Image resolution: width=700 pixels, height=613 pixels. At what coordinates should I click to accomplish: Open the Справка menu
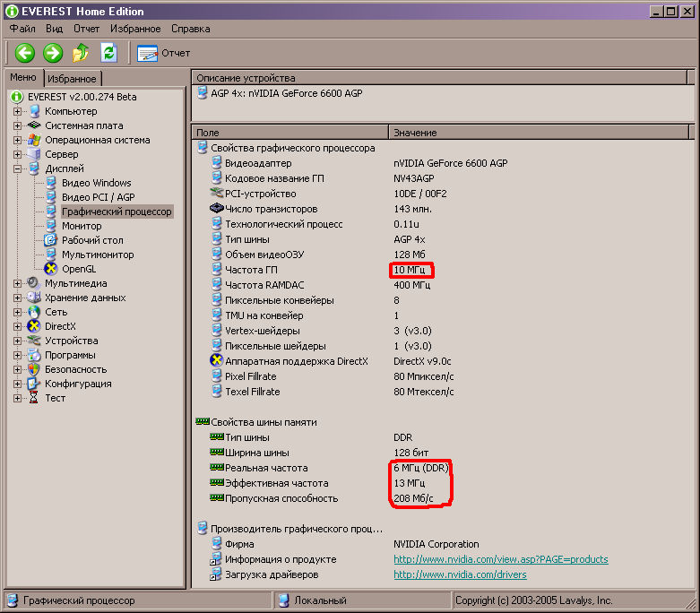[x=190, y=29]
